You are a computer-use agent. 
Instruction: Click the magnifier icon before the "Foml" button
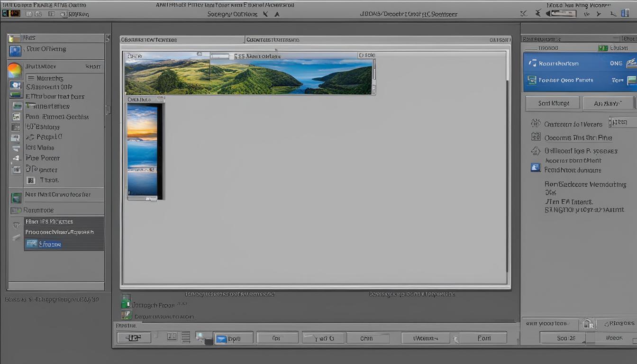pyautogui.click(x=455, y=339)
